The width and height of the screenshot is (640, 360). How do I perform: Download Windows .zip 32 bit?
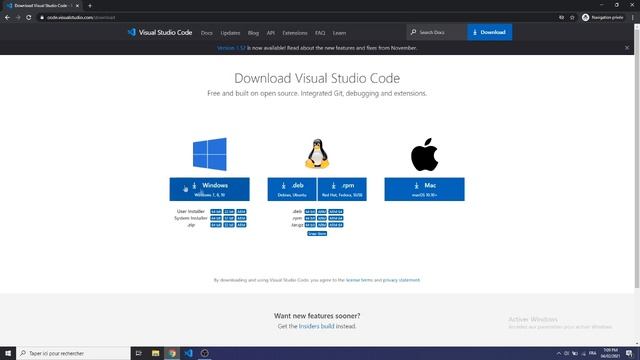coord(229,225)
